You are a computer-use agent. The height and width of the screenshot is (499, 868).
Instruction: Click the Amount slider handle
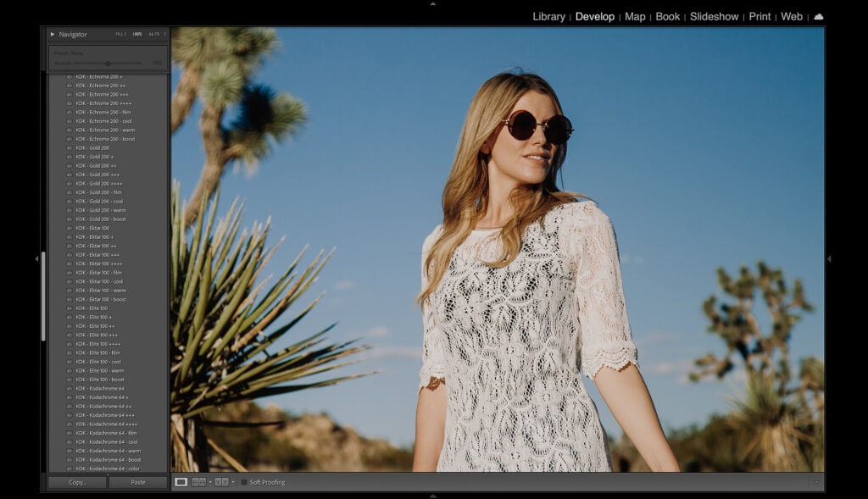108,63
